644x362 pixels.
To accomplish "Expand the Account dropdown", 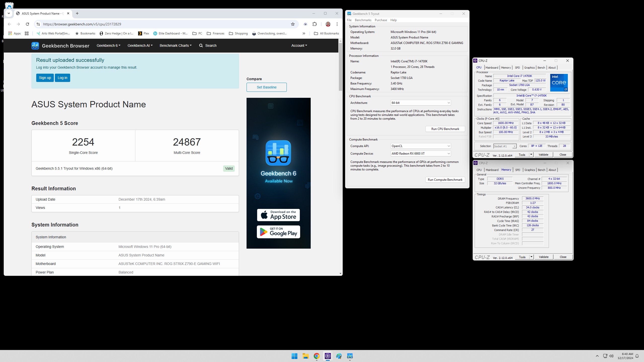I will tap(299, 46).
